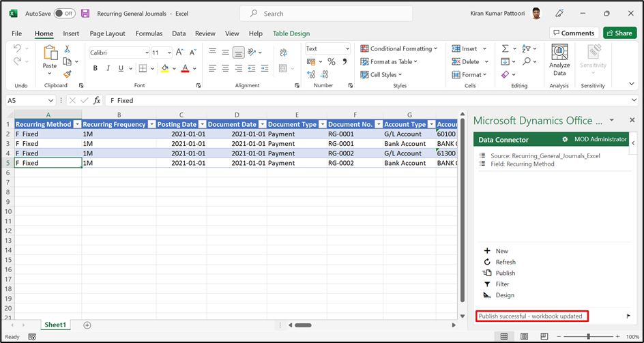The width and height of the screenshot is (644, 343).
Task: Open the File menu
Action: [x=17, y=33]
